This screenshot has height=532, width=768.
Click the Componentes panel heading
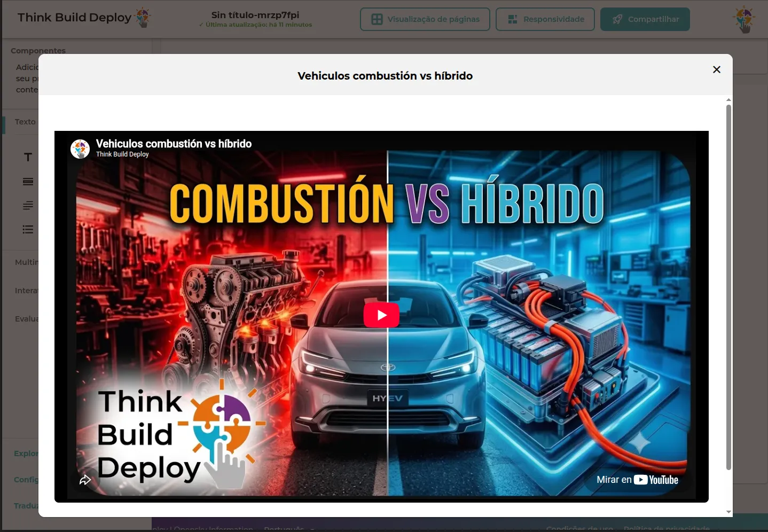(38, 51)
